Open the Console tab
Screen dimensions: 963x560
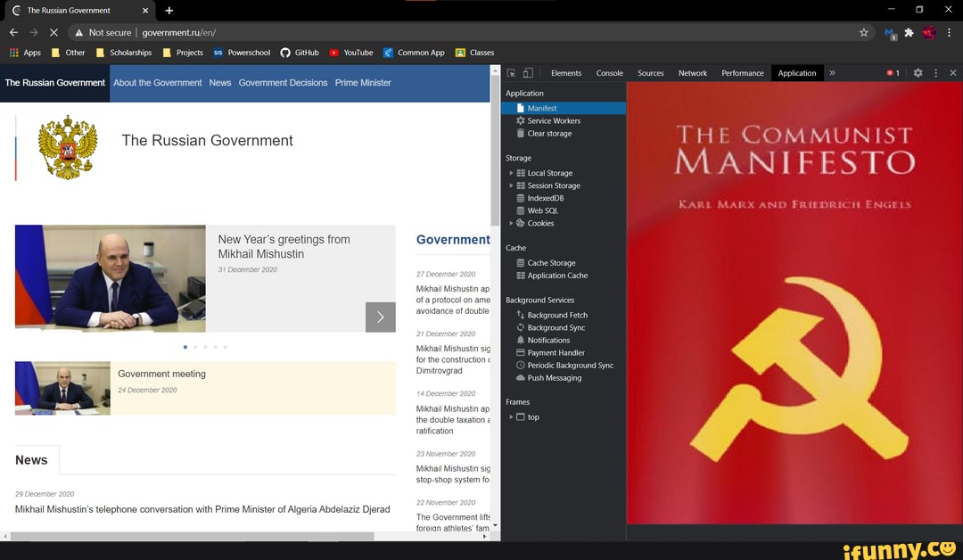(x=609, y=73)
